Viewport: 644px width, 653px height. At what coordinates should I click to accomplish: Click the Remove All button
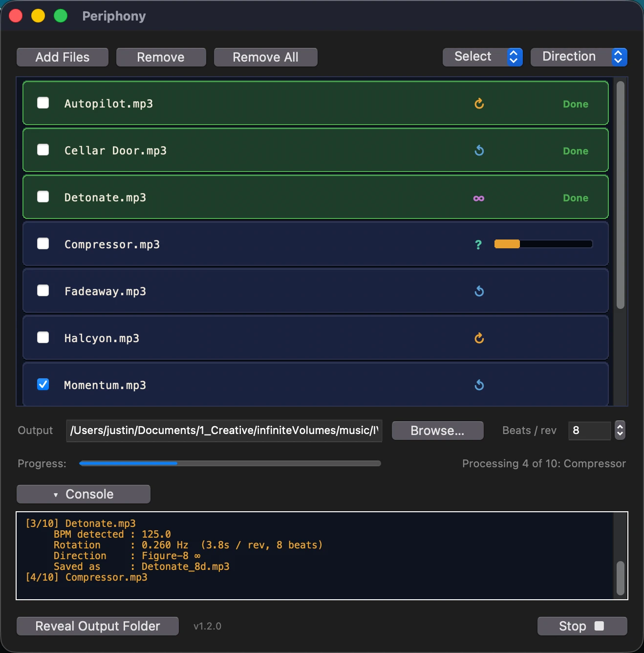click(x=266, y=57)
